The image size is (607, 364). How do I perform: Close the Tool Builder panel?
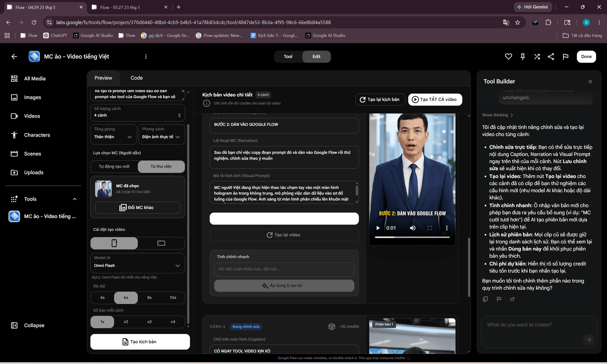[x=590, y=82]
